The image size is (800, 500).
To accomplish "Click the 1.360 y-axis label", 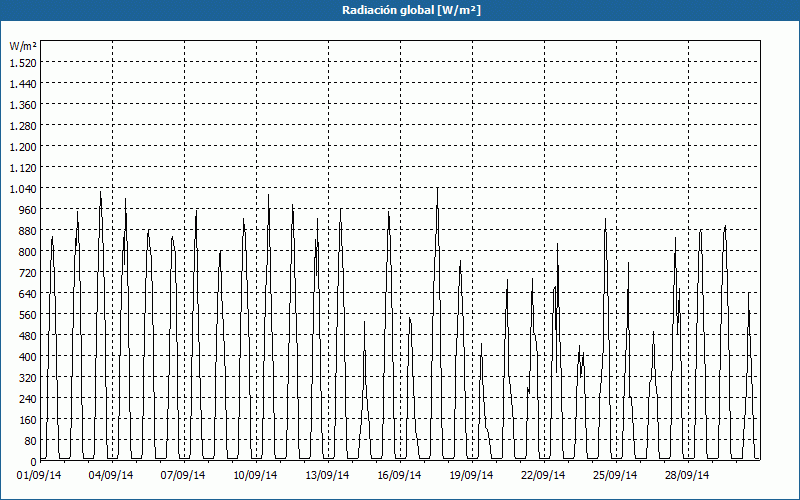I will click(x=23, y=105).
